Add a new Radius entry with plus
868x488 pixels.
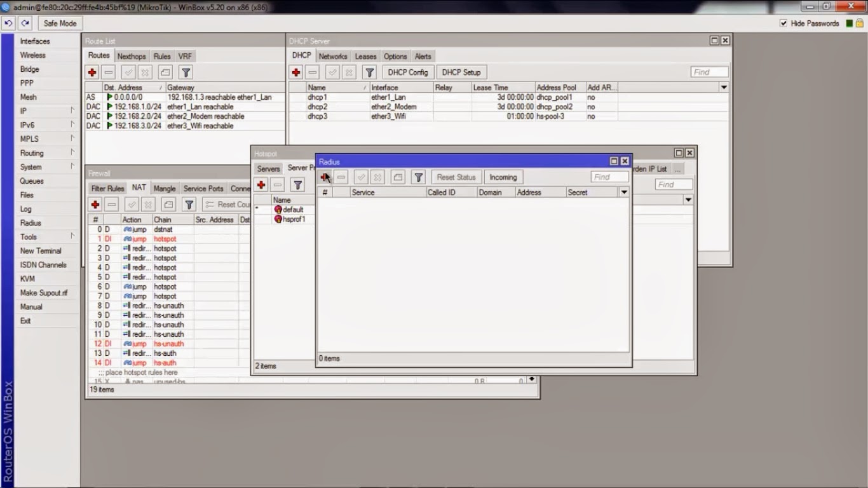point(325,177)
